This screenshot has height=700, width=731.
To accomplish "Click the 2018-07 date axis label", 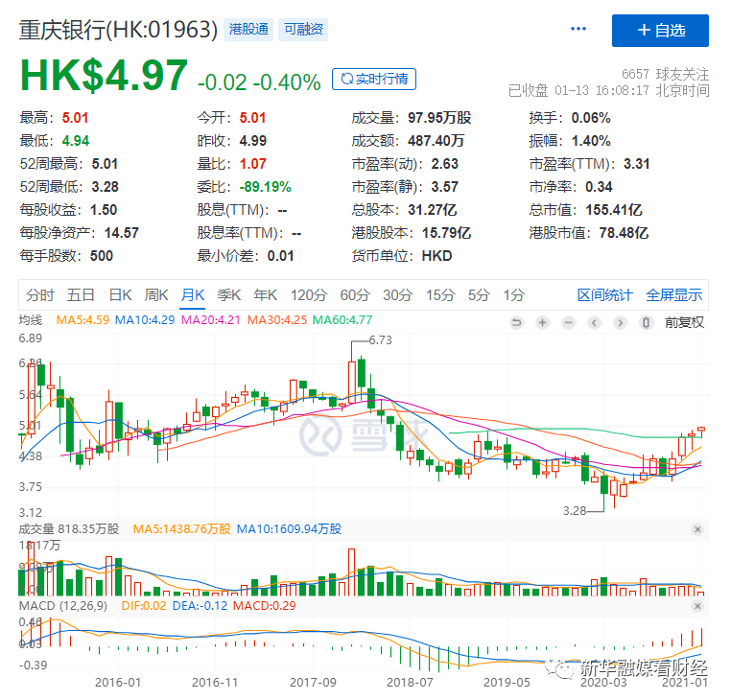I will click(x=410, y=683).
